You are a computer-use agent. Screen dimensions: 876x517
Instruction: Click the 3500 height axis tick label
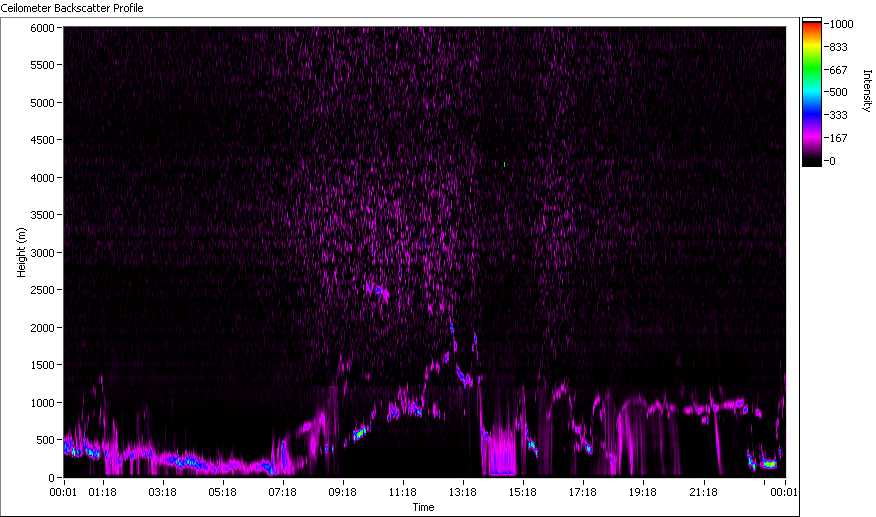[42, 215]
